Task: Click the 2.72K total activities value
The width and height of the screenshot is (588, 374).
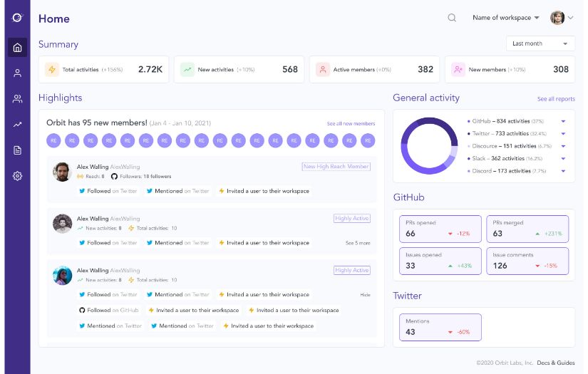Action: click(x=150, y=69)
